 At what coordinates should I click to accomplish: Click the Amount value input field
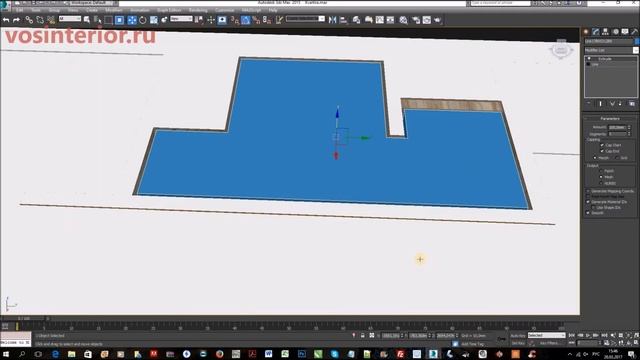617,127
